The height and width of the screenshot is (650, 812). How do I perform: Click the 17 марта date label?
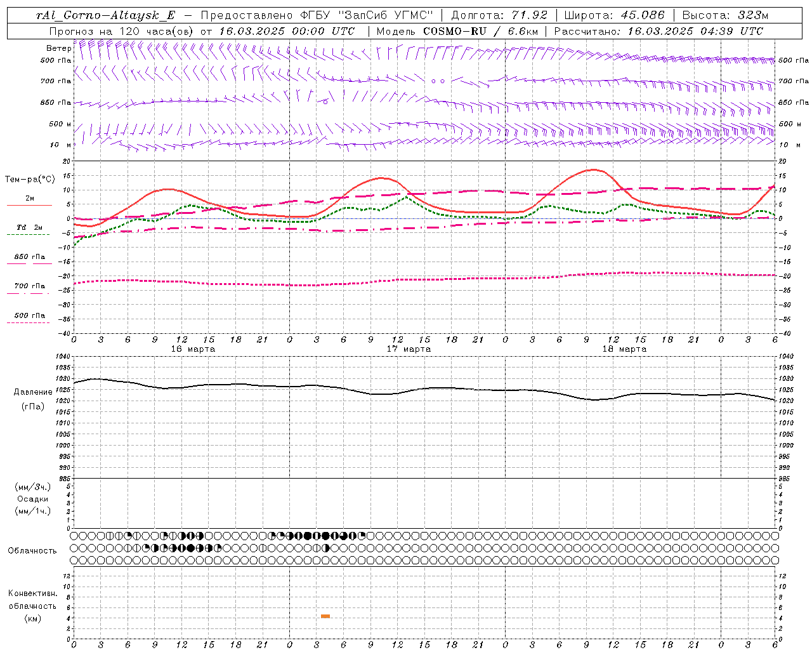point(409,349)
